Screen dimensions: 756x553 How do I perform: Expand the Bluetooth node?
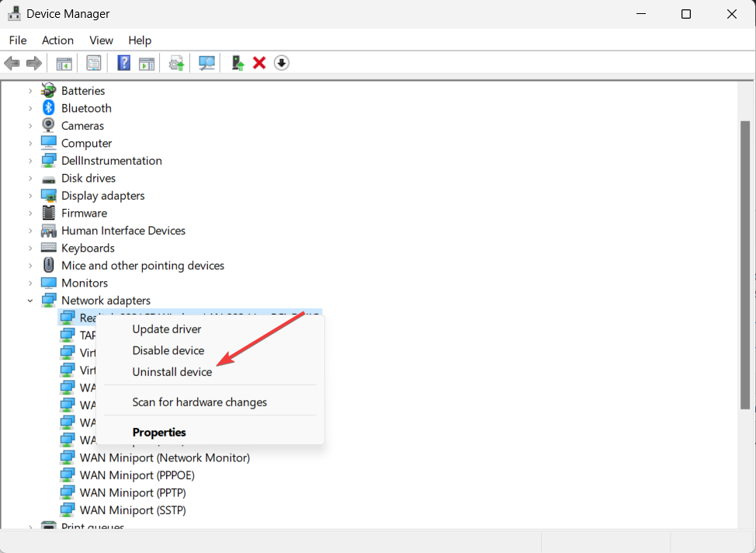[x=30, y=108]
